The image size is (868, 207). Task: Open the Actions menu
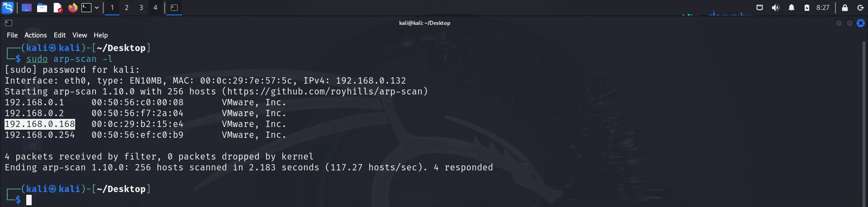pos(35,35)
